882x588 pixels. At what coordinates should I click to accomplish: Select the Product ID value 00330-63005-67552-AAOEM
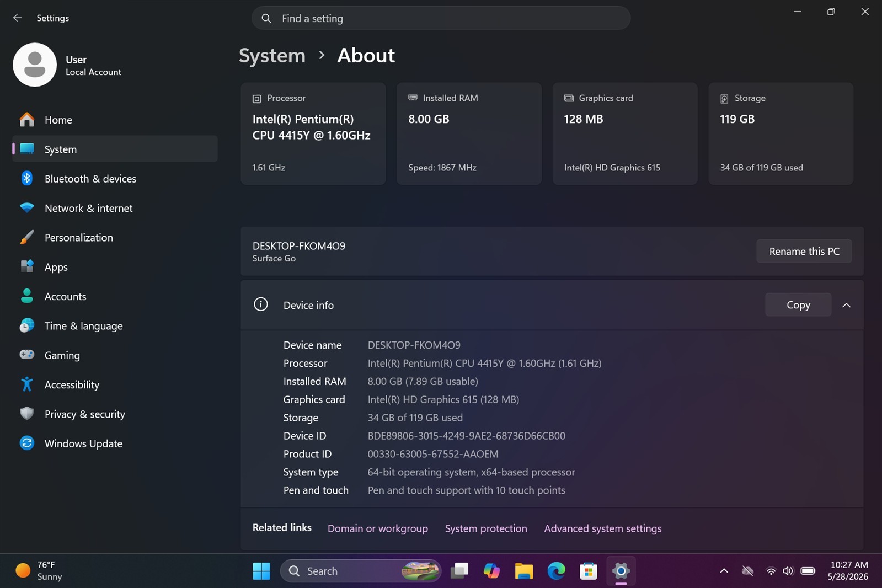tap(433, 454)
